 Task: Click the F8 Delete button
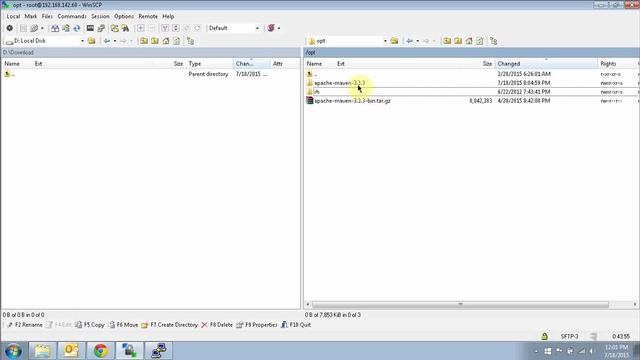pyautogui.click(x=217, y=325)
